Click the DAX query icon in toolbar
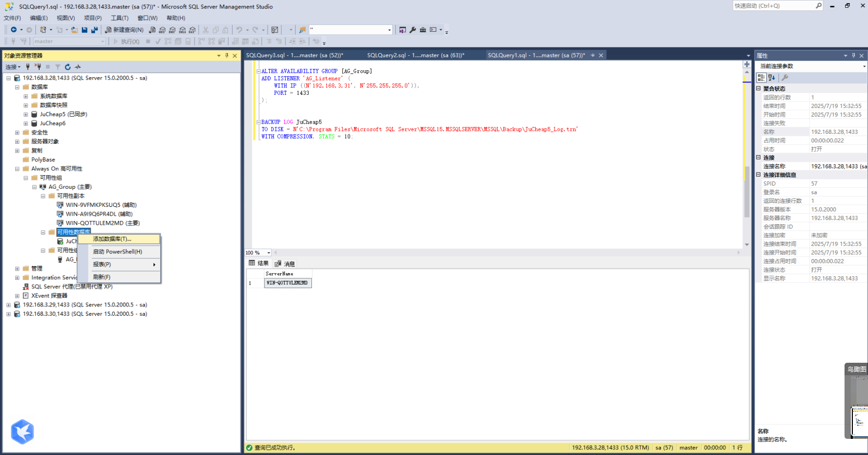This screenshot has width=868, height=455. (x=192, y=30)
